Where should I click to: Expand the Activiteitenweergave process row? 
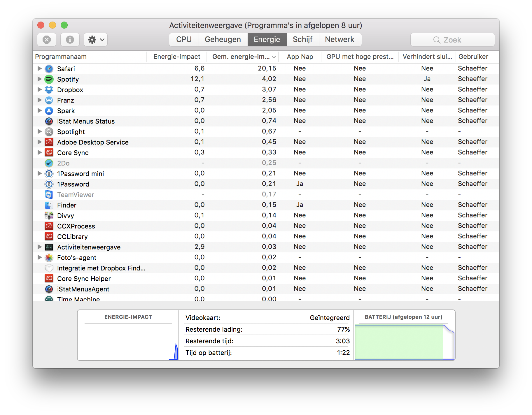39,247
